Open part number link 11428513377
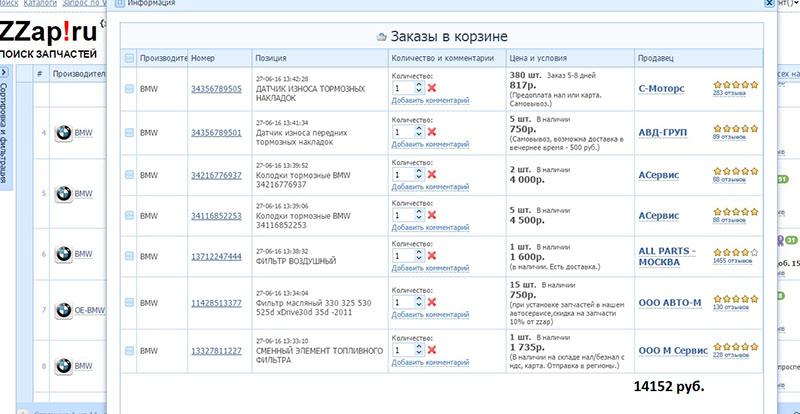The height and width of the screenshot is (414, 800). (216, 303)
